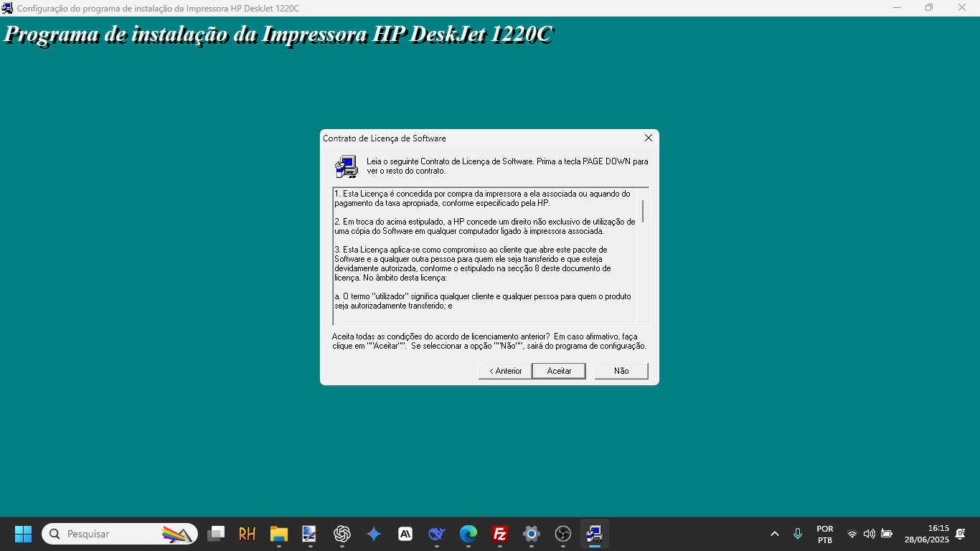Click the installer icon in the main title bar
Image resolution: width=980 pixels, height=551 pixels.
click(x=7, y=8)
